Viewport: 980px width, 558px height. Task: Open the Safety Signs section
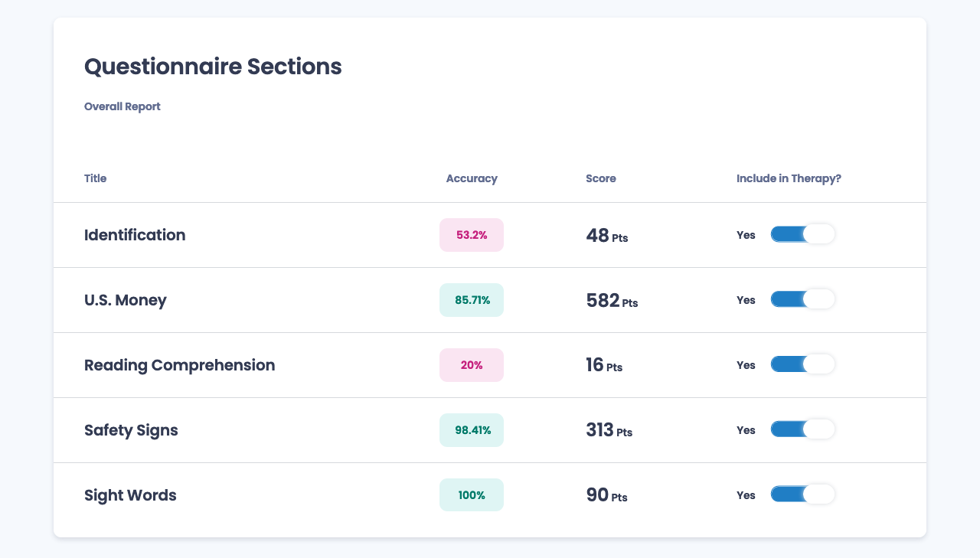tap(131, 430)
